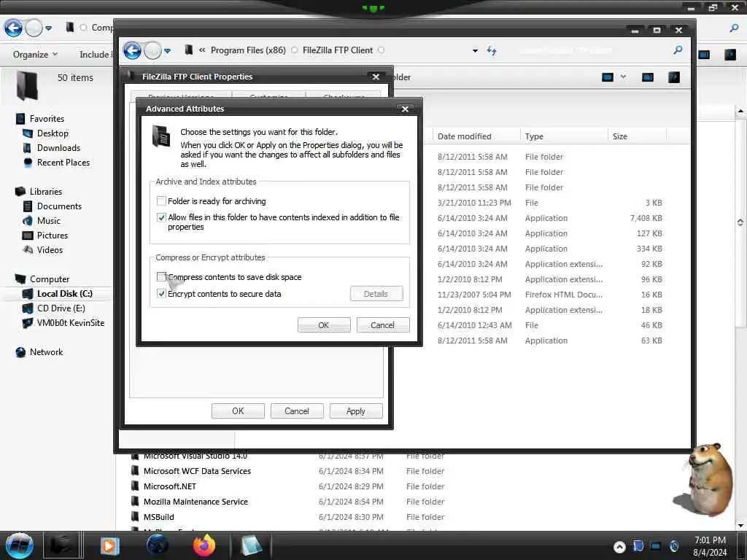Open help icon in FileZilla window toolbar

[x=674, y=77]
